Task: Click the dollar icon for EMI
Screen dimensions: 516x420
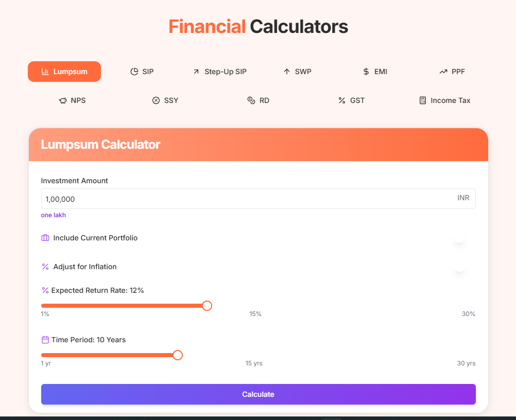Action: [366, 72]
